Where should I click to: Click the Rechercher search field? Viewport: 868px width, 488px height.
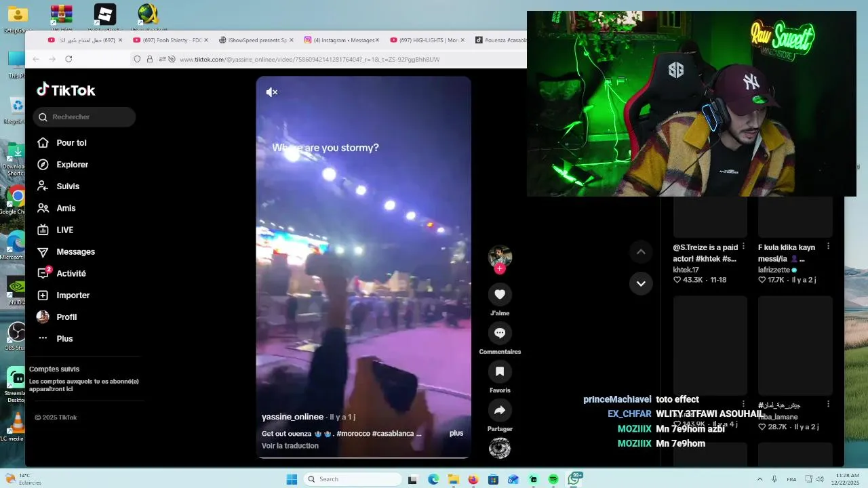pyautogui.click(x=84, y=117)
